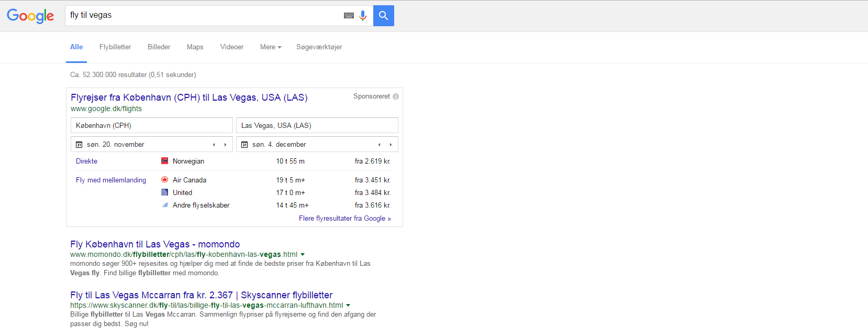Click the København (CPH) origin field
868x335 pixels.
click(151, 125)
